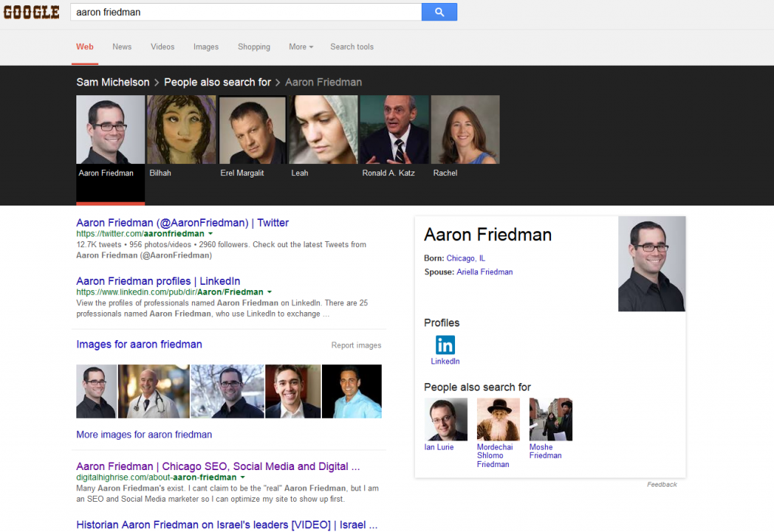Open Search tools
This screenshot has width=774, height=532.
pos(352,47)
